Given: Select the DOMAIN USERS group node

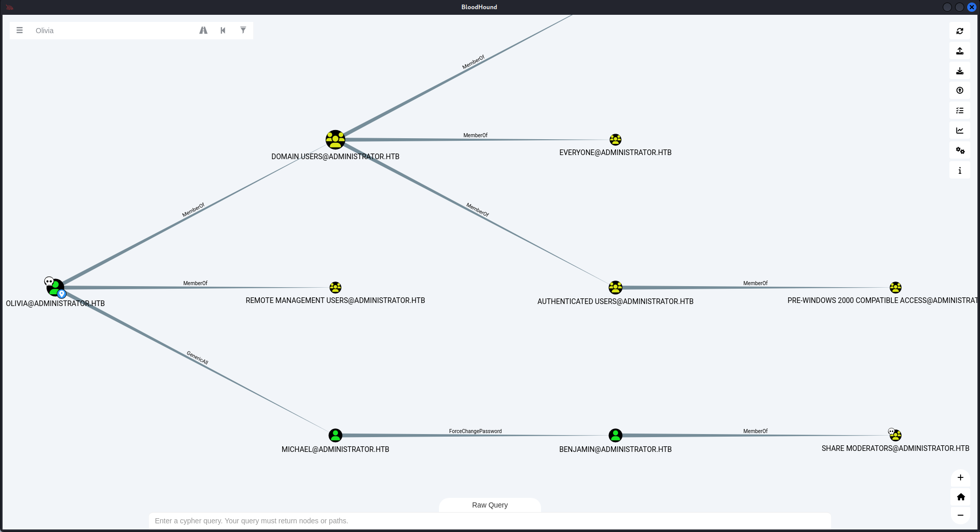Looking at the screenshot, I should pos(335,140).
